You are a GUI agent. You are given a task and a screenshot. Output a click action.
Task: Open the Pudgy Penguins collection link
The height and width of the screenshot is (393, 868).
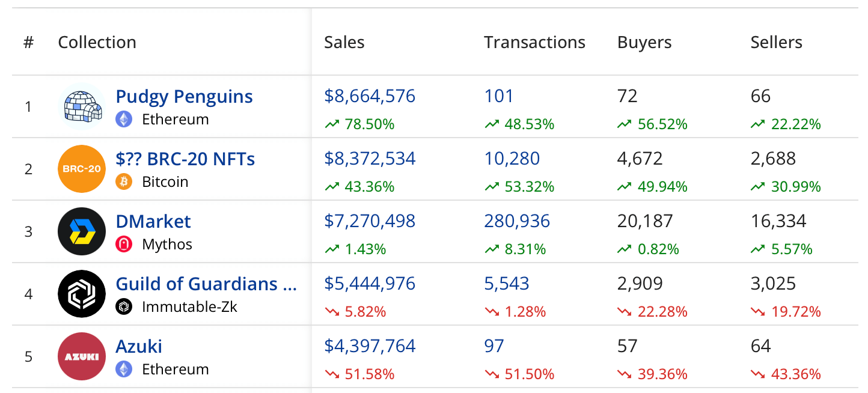tap(184, 96)
